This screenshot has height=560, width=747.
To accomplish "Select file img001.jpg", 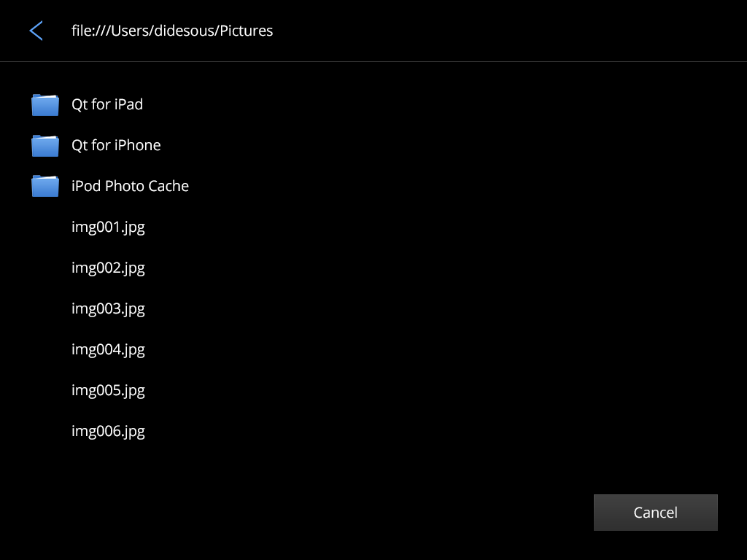I will (108, 227).
